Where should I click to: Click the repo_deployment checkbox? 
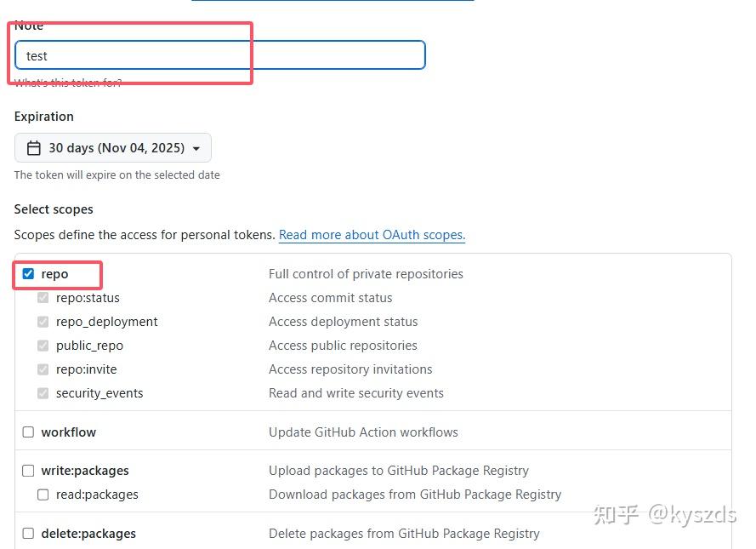(43, 322)
